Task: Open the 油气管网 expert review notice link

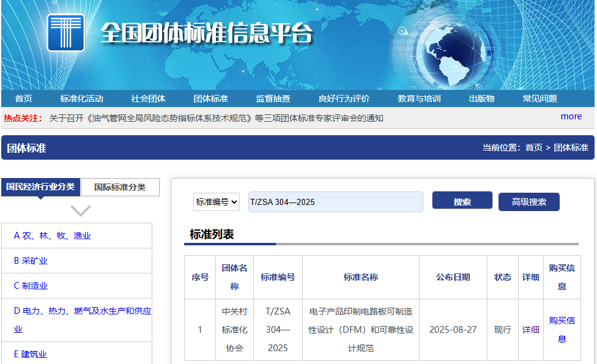Action: coord(216,118)
